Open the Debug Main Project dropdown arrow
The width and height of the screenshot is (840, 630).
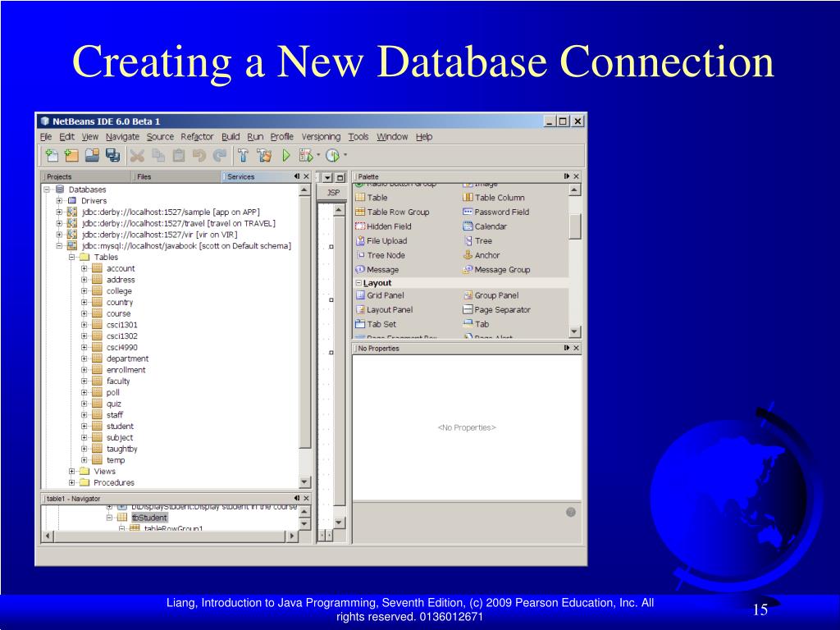tap(319, 155)
